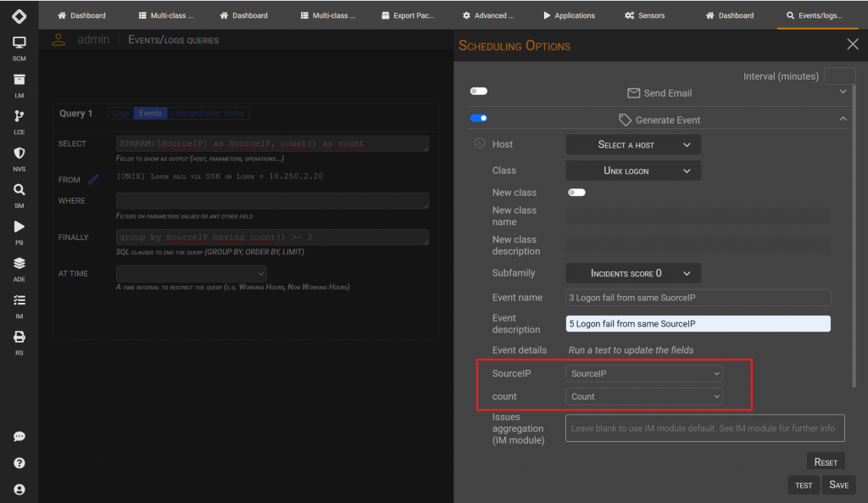Select the Events query type tab
The image size is (868, 503).
pos(150,113)
